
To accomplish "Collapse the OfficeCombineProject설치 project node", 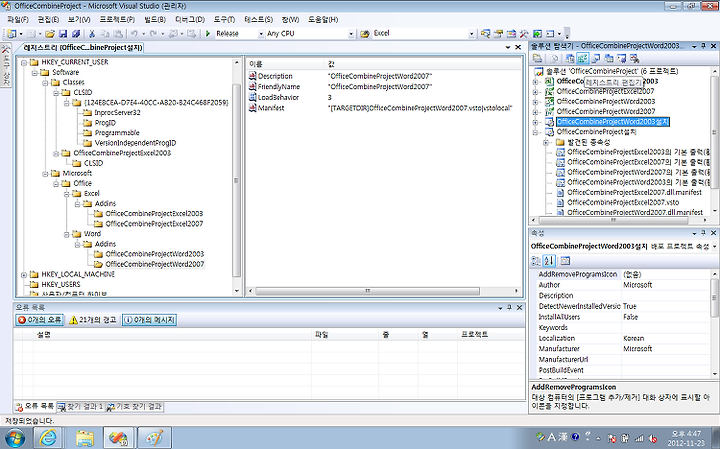I will click(535, 132).
